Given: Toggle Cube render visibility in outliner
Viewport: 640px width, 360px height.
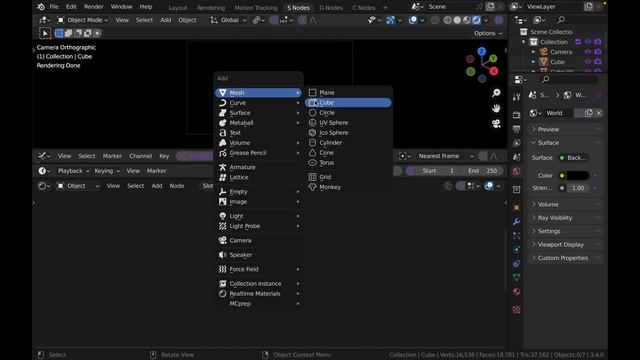Looking at the screenshot, I should [x=598, y=62].
